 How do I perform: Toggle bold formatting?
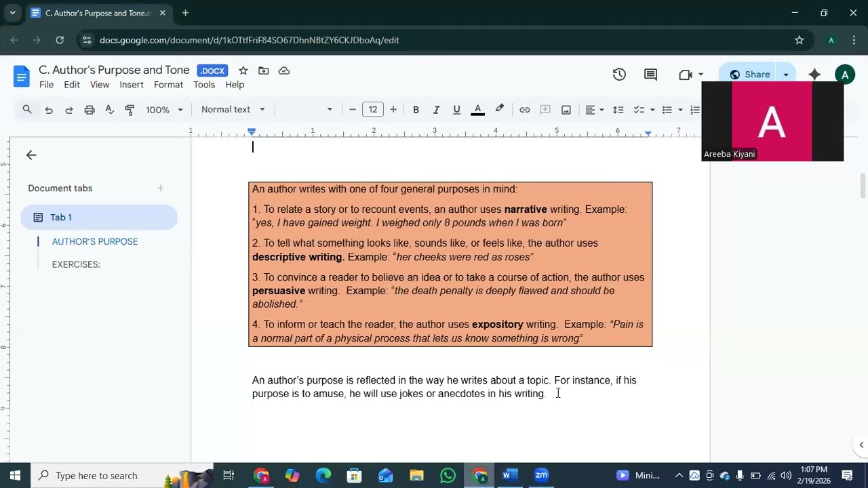point(416,110)
